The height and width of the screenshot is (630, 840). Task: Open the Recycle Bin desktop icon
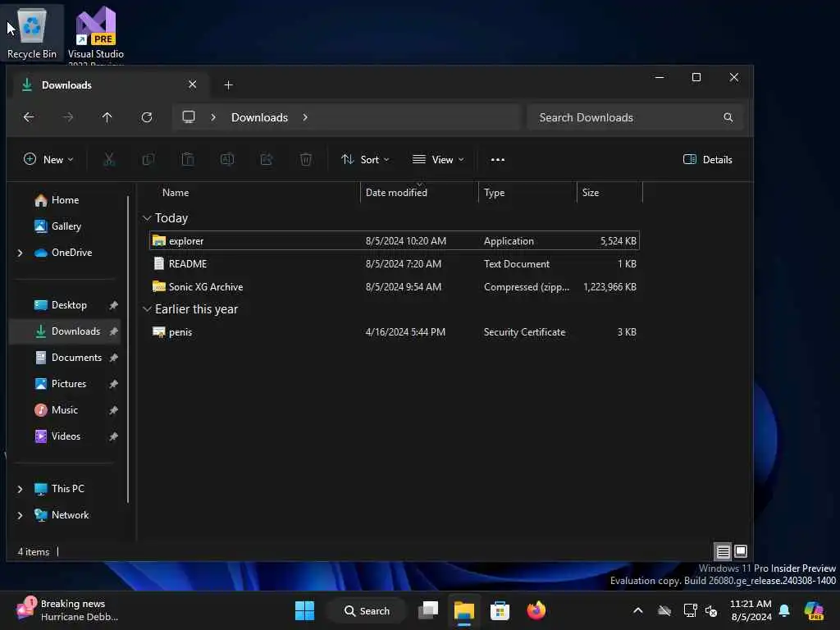point(32,34)
